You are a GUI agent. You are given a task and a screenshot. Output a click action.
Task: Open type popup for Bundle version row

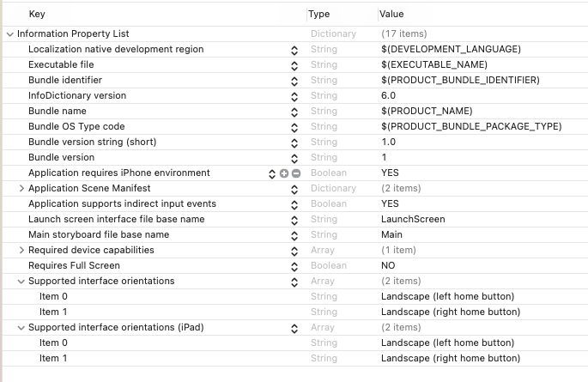294,158
